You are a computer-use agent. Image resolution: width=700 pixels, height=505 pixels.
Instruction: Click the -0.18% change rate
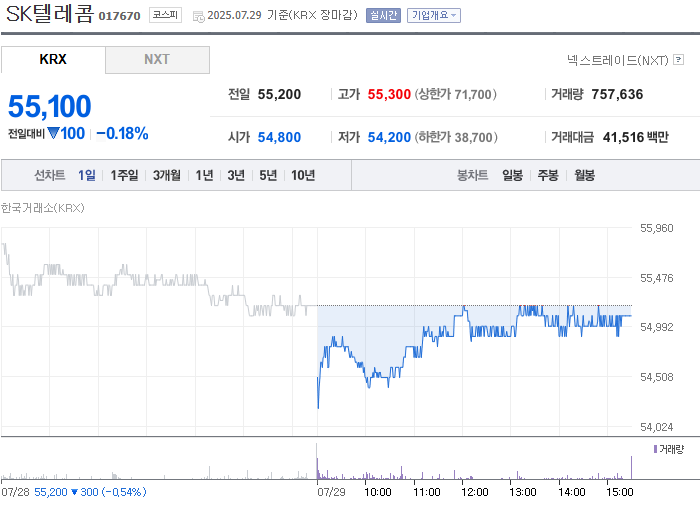pyautogui.click(x=122, y=134)
